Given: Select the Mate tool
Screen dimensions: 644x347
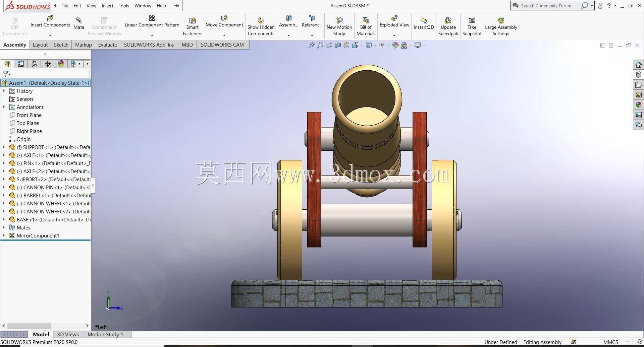Looking at the screenshot, I should (79, 23).
